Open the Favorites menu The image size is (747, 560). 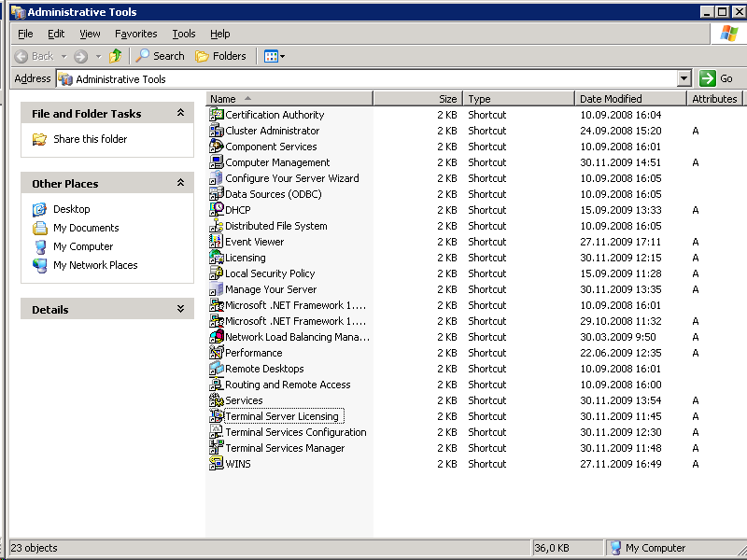135,34
